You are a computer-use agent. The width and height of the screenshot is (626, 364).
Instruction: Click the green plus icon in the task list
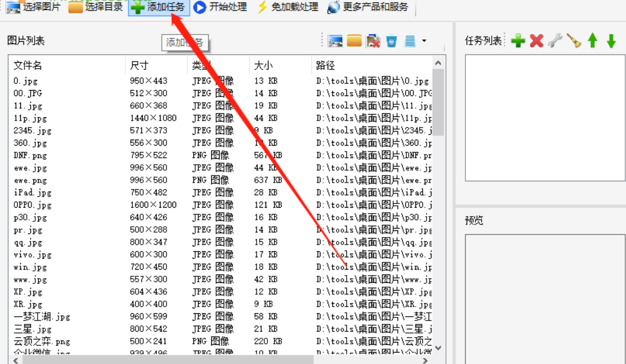pyautogui.click(x=518, y=41)
